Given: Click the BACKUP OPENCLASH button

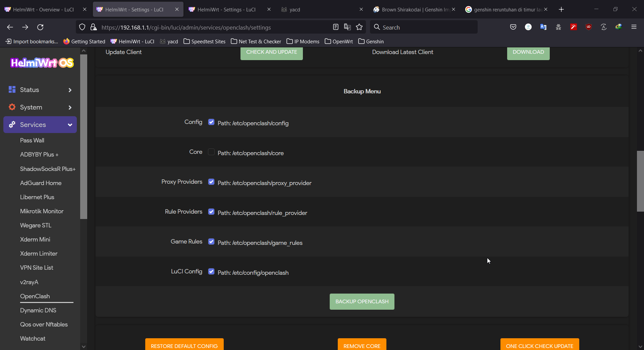Looking at the screenshot, I should pos(362,302).
